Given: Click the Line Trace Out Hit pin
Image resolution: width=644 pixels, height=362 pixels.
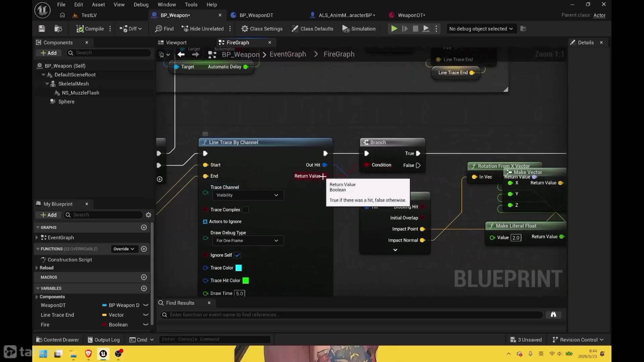Looking at the screenshot, I should click(325, 165).
